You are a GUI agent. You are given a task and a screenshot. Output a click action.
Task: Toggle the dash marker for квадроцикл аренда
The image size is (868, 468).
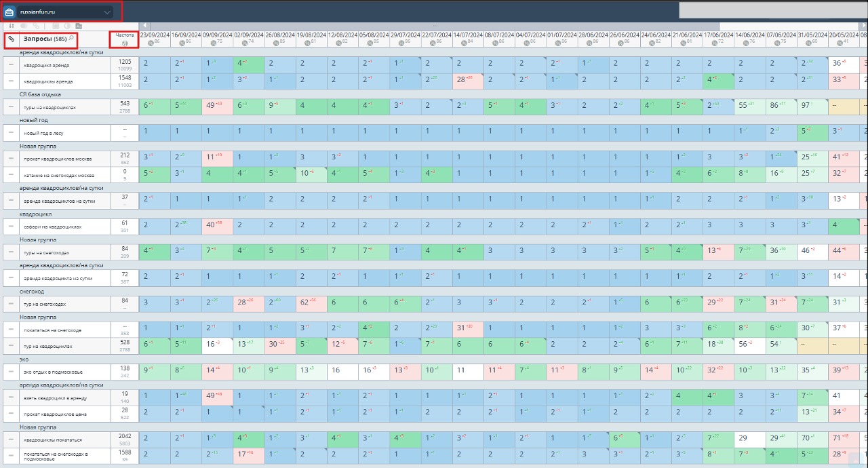[11, 65]
